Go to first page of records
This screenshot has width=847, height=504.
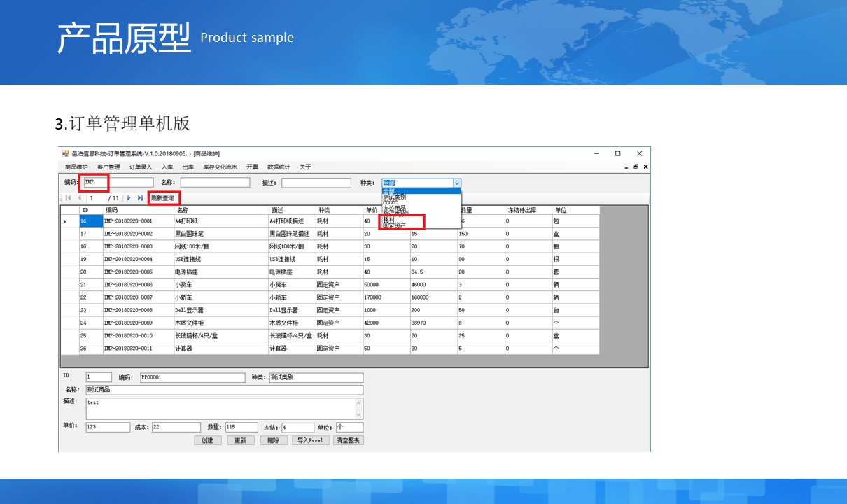[x=69, y=198]
